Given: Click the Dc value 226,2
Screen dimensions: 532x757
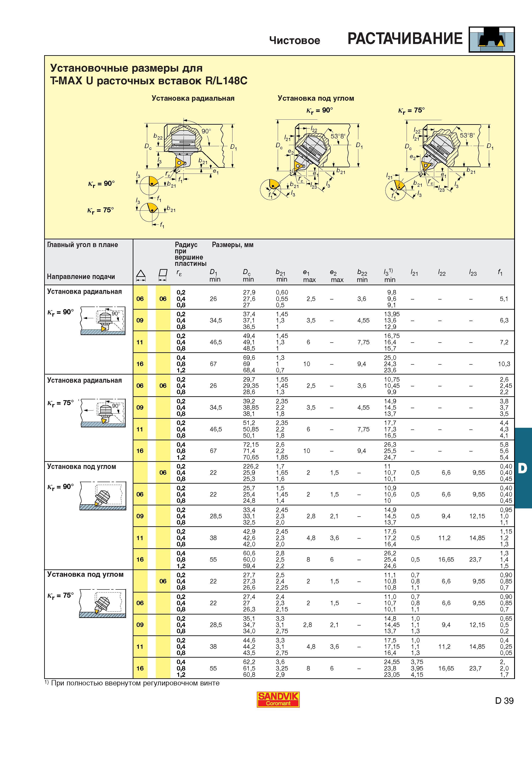Looking at the screenshot, I should click(x=251, y=466).
